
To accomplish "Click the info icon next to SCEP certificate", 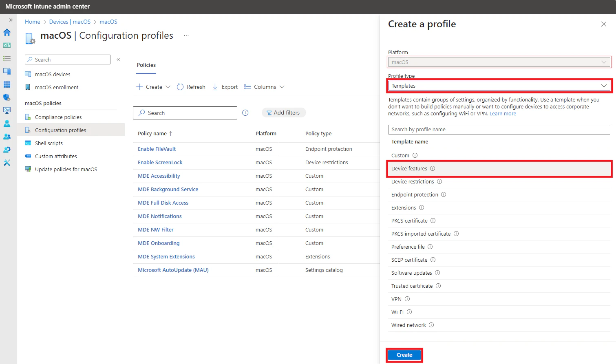I will (x=433, y=260).
